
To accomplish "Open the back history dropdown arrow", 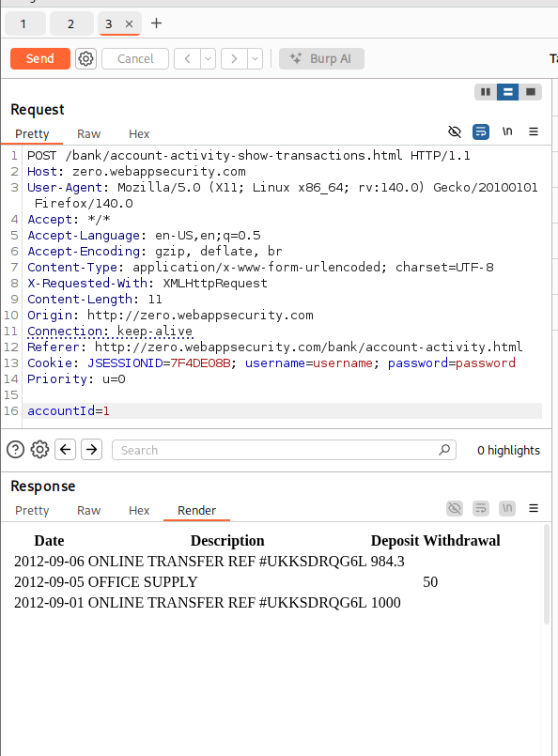I will pos(208,59).
